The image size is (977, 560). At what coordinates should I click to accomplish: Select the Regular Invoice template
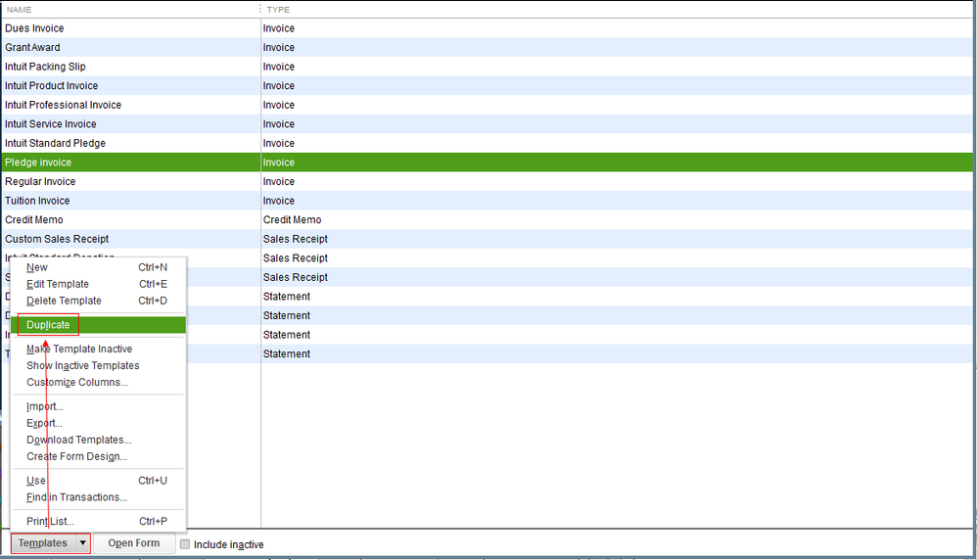click(x=40, y=182)
